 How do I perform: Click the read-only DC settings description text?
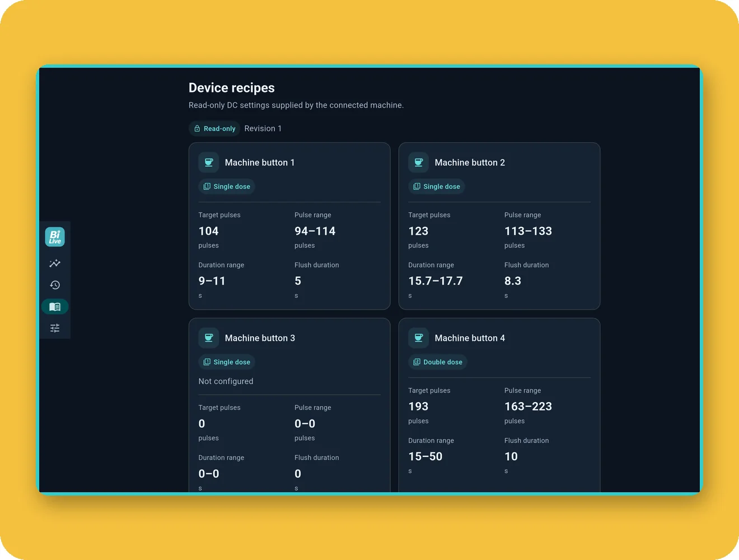coord(296,105)
